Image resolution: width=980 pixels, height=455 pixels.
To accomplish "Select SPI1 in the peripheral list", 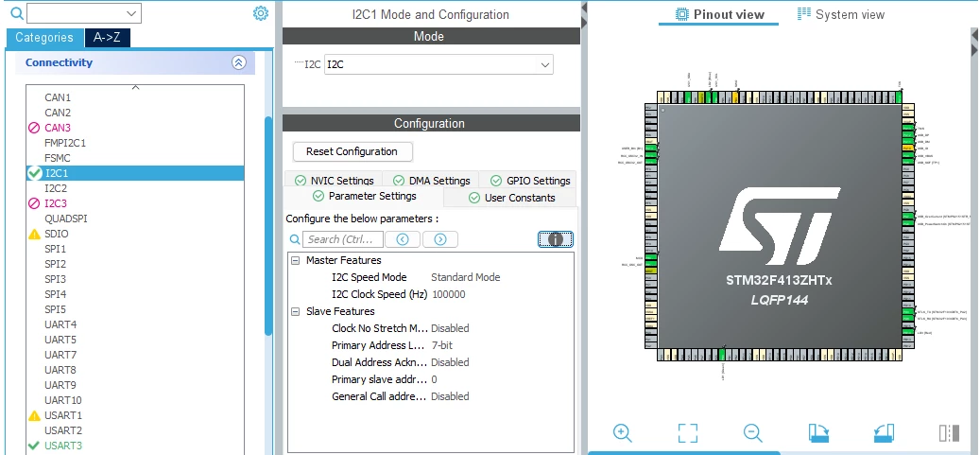I will pos(55,249).
